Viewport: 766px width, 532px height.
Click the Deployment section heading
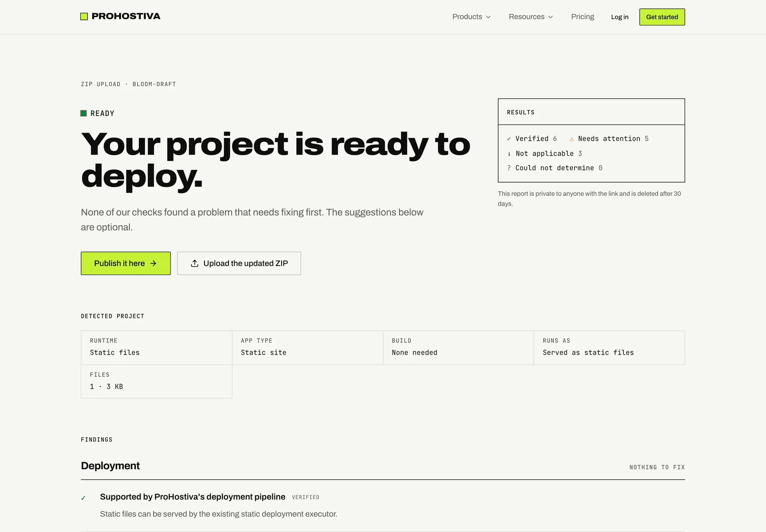[110, 466]
